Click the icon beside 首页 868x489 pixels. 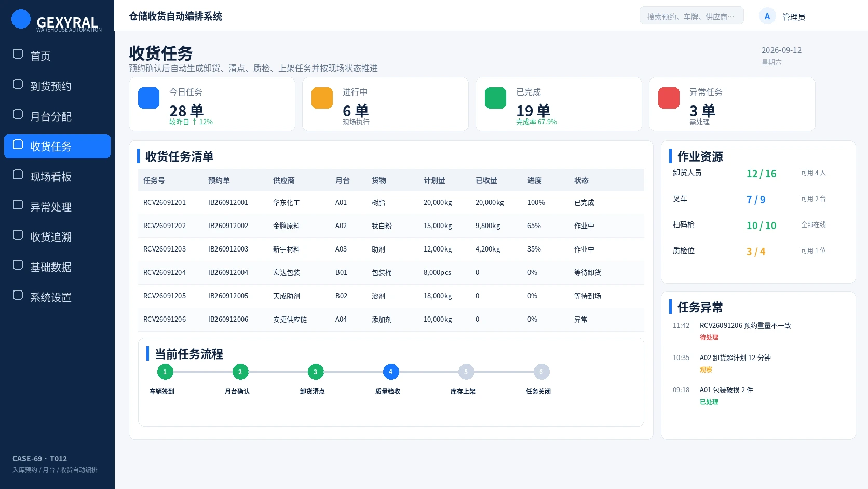coord(18,54)
